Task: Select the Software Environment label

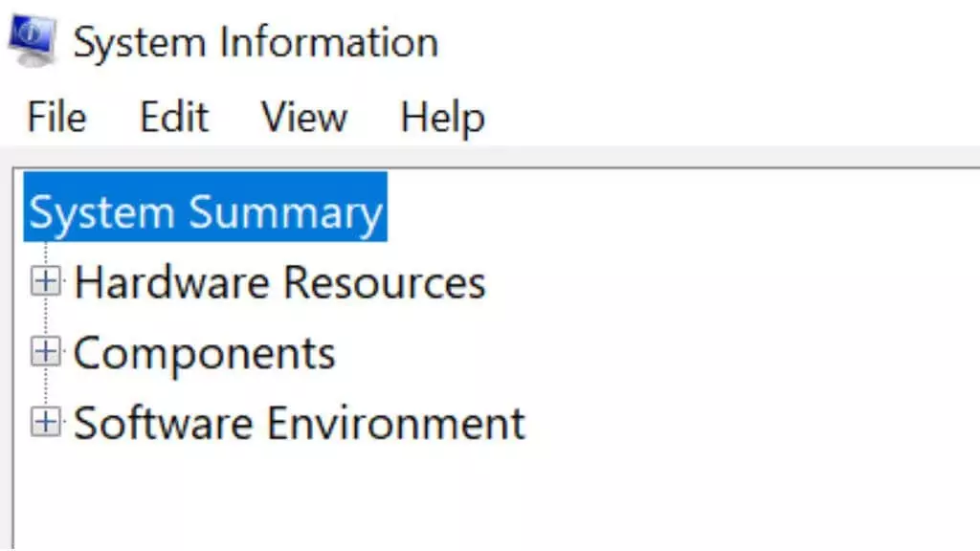Action: coord(300,424)
